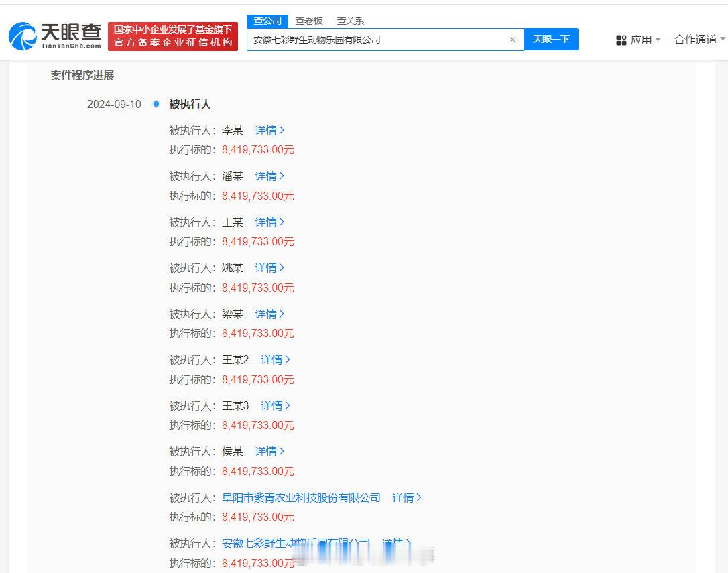728x573 pixels.
Task: Open the TianYanCha home logo
Action: (x=55, y=36)
